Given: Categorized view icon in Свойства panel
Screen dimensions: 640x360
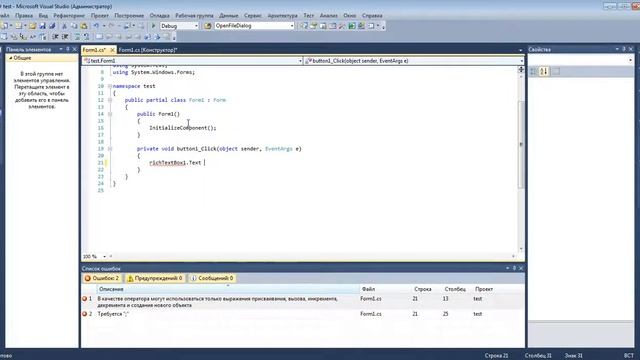Looking at the screenshot, I should pos(533,71).
